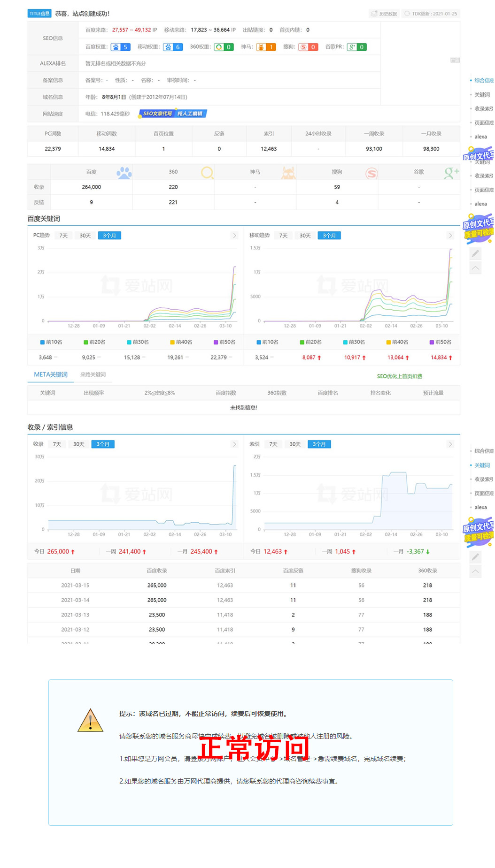Image resolution: width=495 pixels, height=868 pixels.
Task: Select 30天 range for 收录 chart
Action: pos(78,444)
